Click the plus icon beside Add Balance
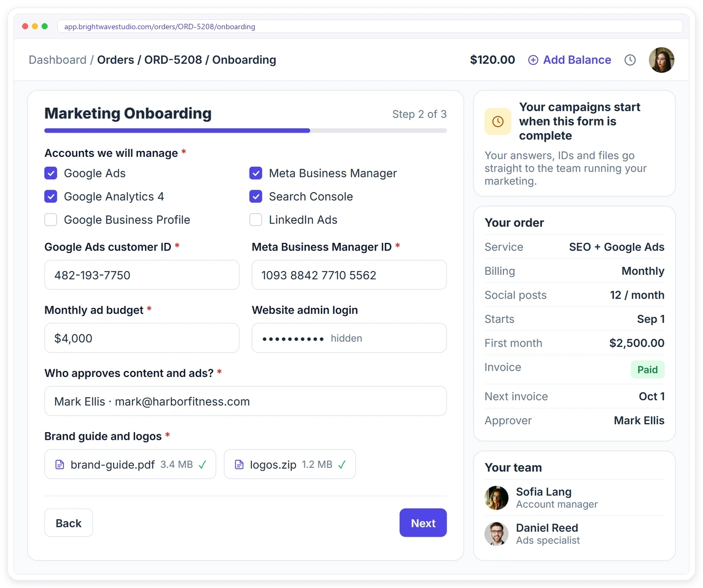Viewport: 703px width, 588px height. tap(533, 60)
